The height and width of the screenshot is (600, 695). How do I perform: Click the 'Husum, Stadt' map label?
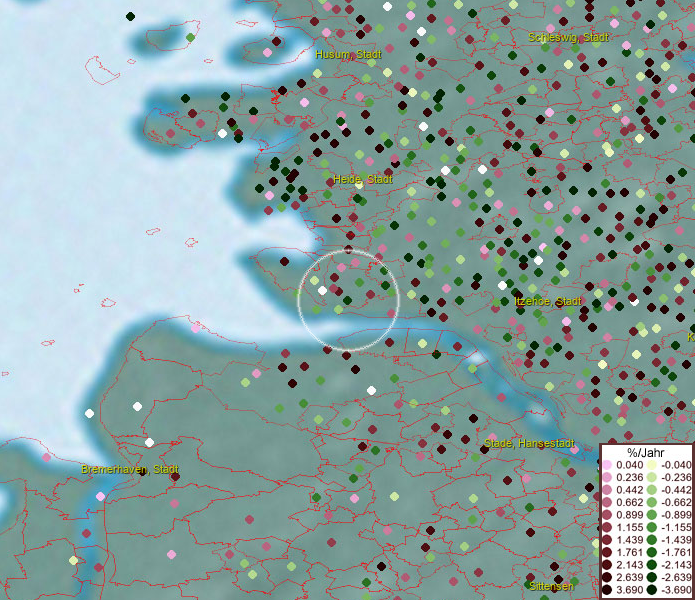pyautogui.click(x=348, y=55)
